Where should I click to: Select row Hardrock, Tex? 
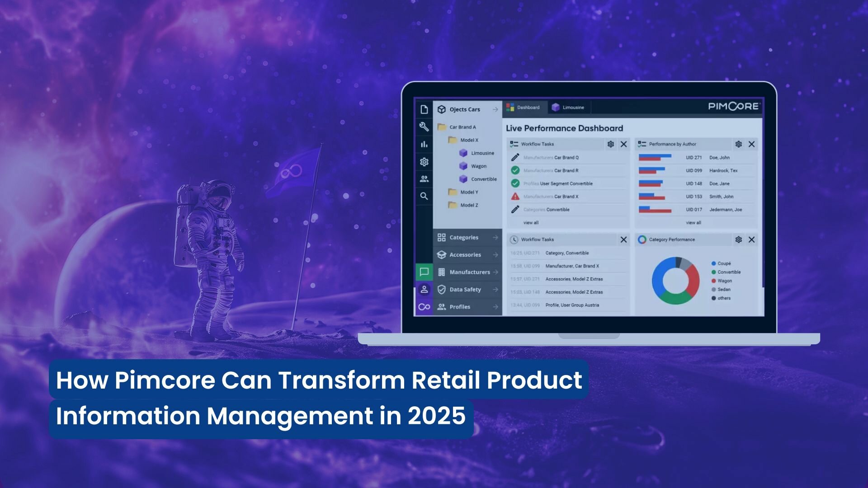point(697,170)
